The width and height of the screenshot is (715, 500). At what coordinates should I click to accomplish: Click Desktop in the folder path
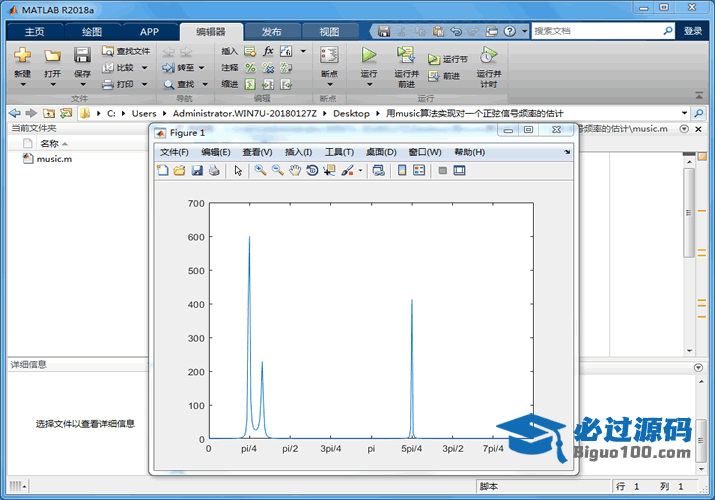coord(351,113)
